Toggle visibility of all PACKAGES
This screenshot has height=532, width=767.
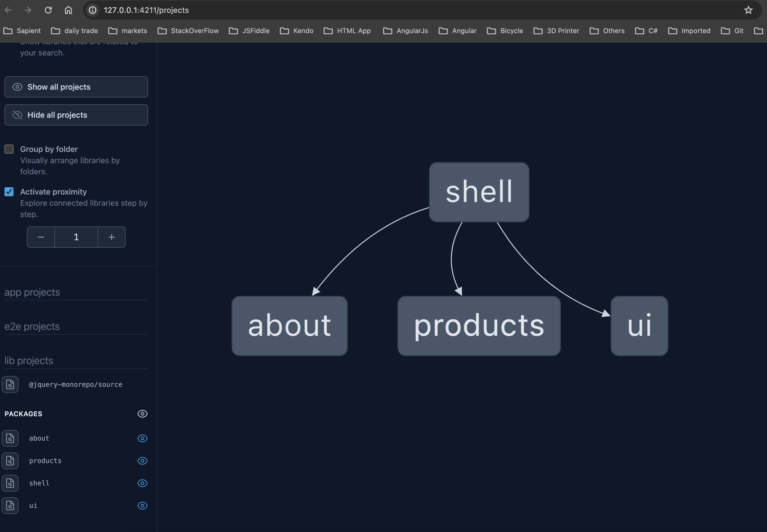(143, 414)
